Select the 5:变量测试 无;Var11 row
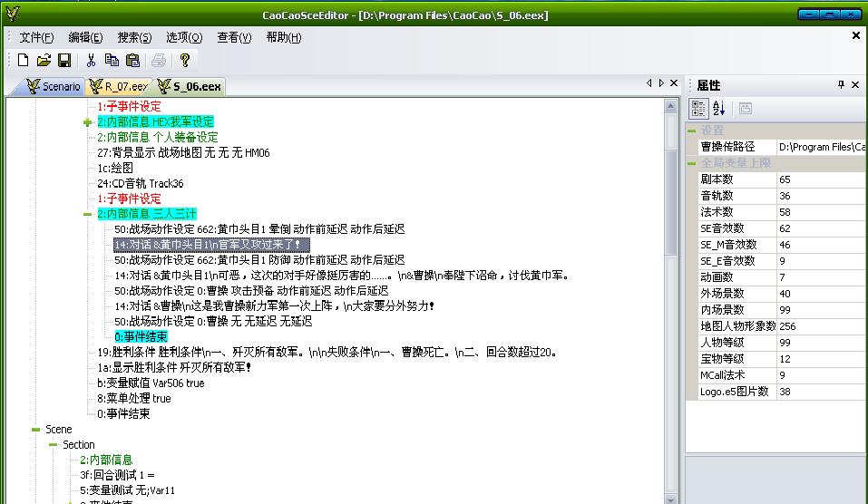 click(x=127, y=490)
